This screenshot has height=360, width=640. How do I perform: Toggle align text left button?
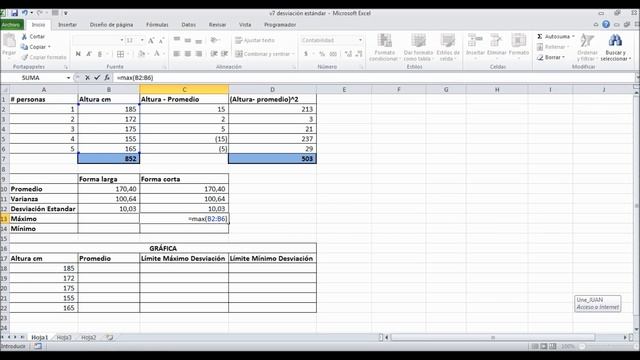177,54
